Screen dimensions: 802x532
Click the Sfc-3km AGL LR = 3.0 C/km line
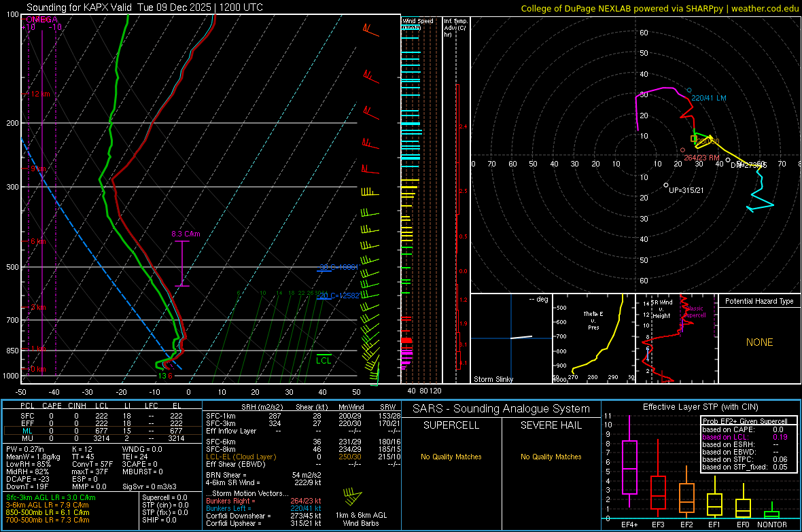pyautogui.click(x=51, y=497)
